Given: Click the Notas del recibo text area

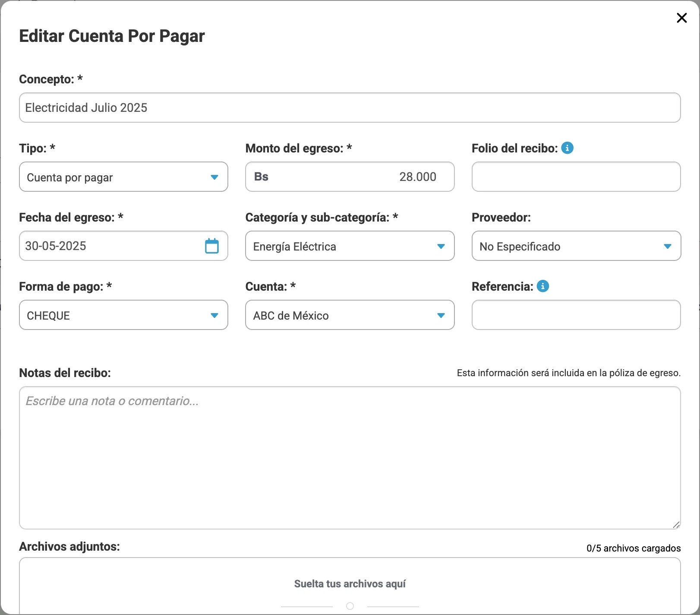Looking at the screenshot, I should click(x=350, y=458).
